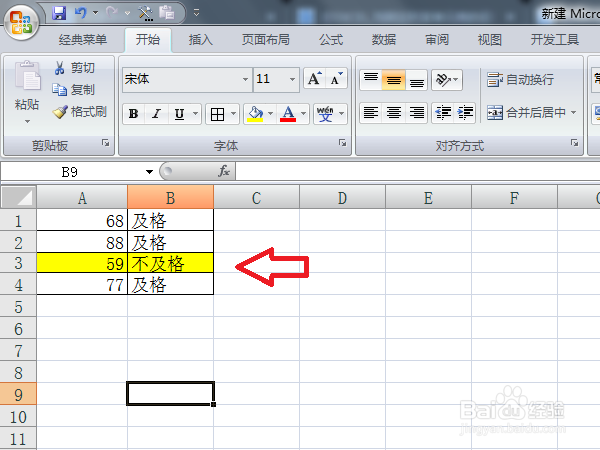Enable 自动换行 wrap text
This screenshot has height=450, width=600.
pos(520,80)
